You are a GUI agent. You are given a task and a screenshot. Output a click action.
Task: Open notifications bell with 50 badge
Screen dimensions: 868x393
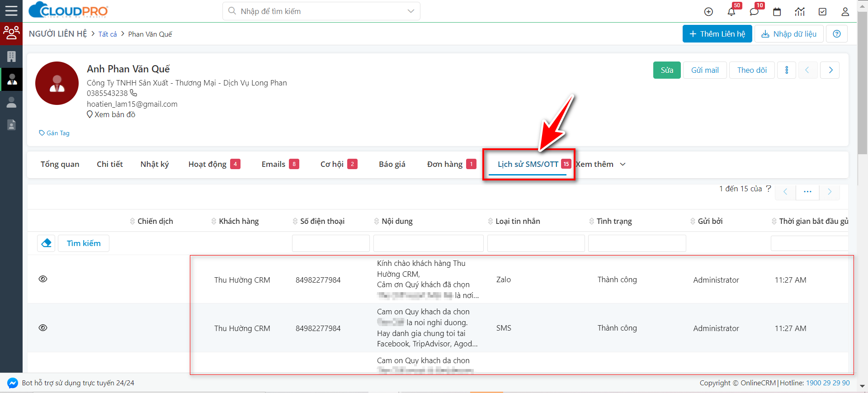731,12
